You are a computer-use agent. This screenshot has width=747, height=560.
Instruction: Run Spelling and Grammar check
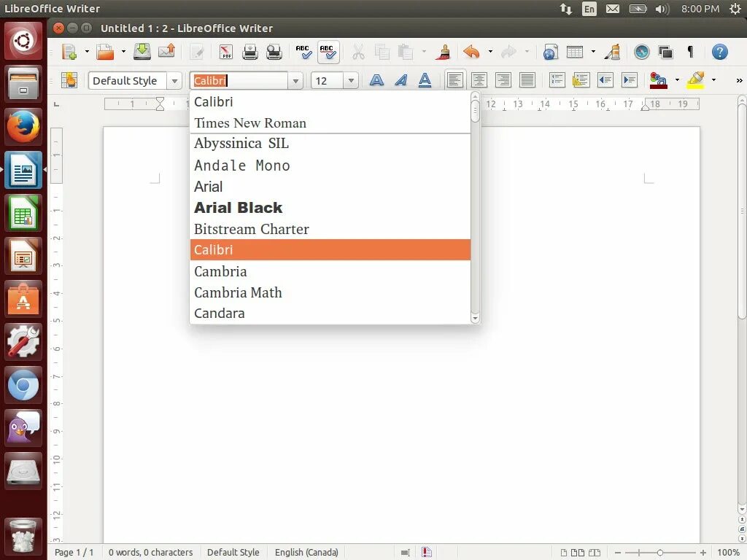tap(303, 52)
